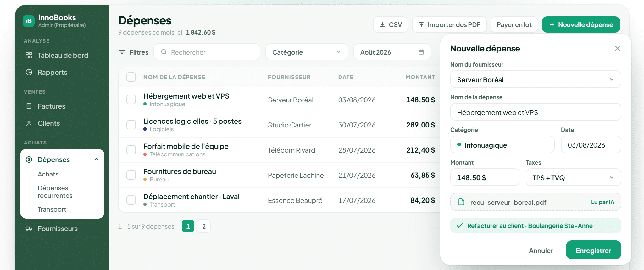Go to Fournisseurs in sidebar

pyautogui.click(x=62, y=229)
